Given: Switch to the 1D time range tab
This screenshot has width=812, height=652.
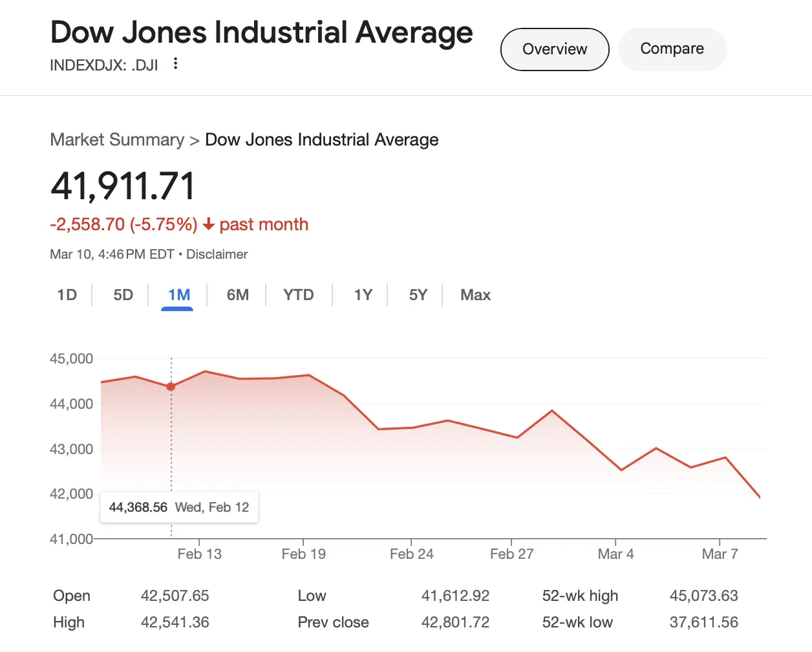Looking at the screenshot, I should [x=67, y=295].
